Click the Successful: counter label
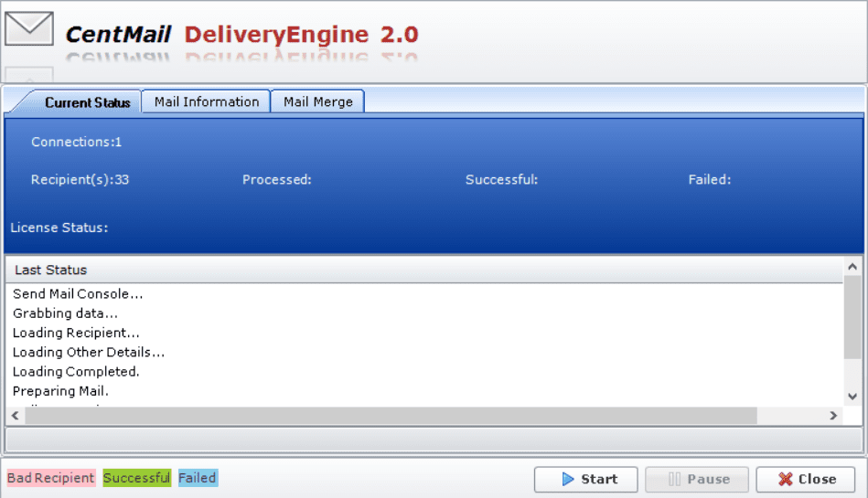The width and height of the screenshot is (868, 498). [501, 180]
